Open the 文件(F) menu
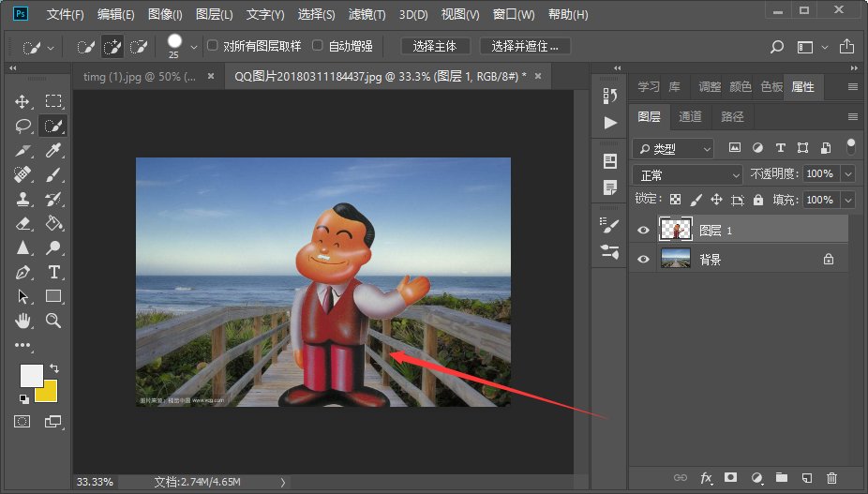 coord(66,14)
